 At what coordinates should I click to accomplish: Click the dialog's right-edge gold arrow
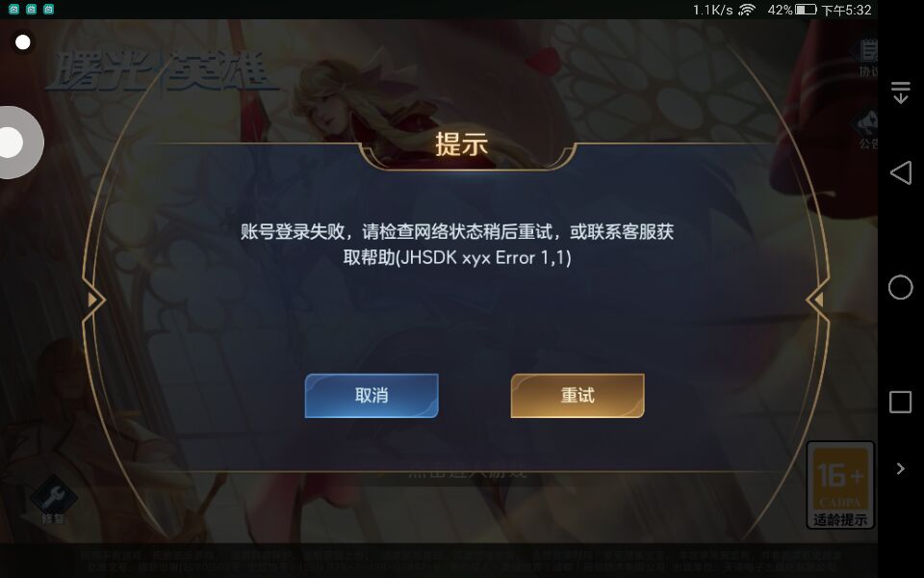[x=818, y=300]
